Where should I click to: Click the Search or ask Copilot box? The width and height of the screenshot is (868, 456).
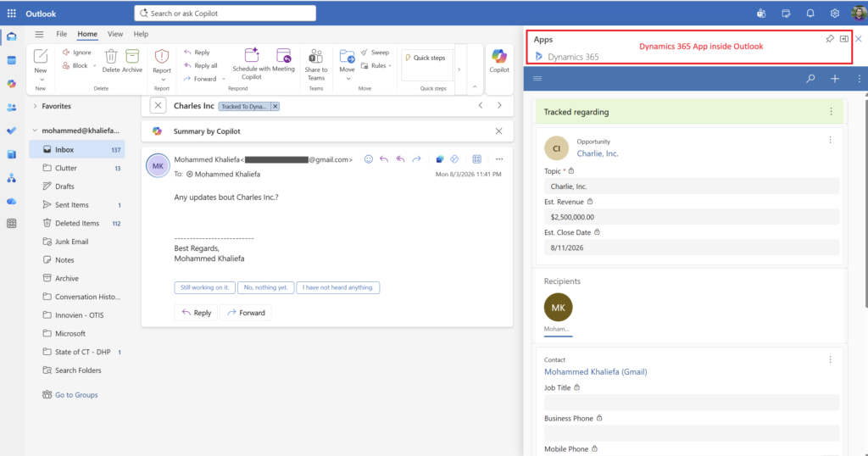click(x=225, y=14)
